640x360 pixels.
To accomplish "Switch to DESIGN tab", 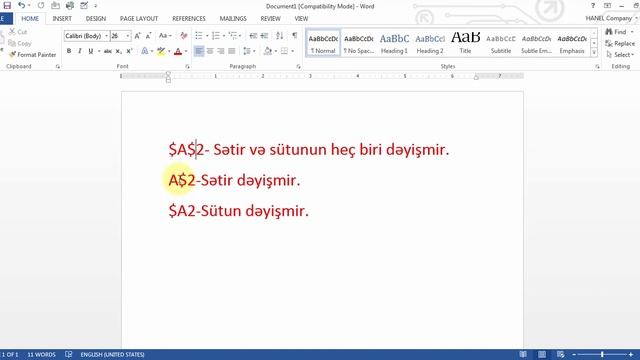I will [x=96, y=18].
